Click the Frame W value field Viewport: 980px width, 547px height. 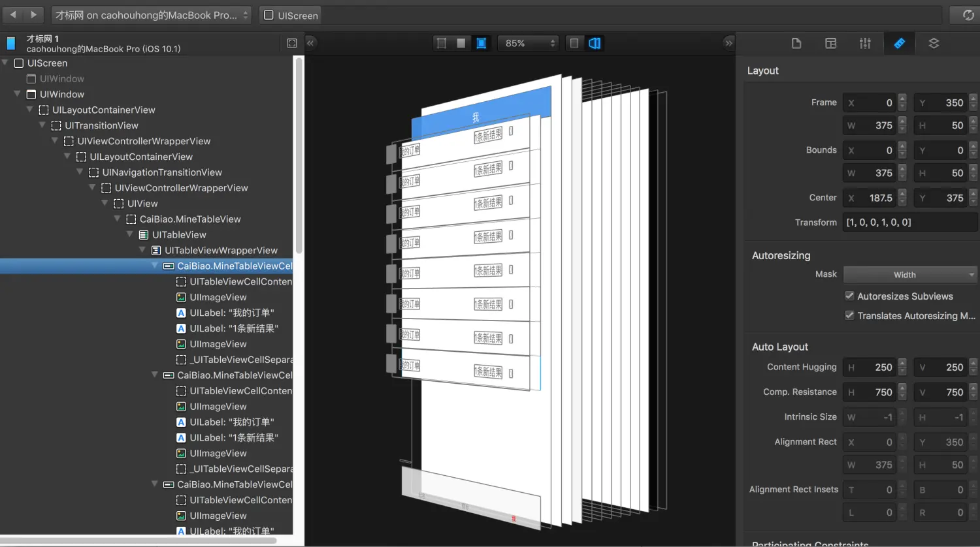coord(870,125)
